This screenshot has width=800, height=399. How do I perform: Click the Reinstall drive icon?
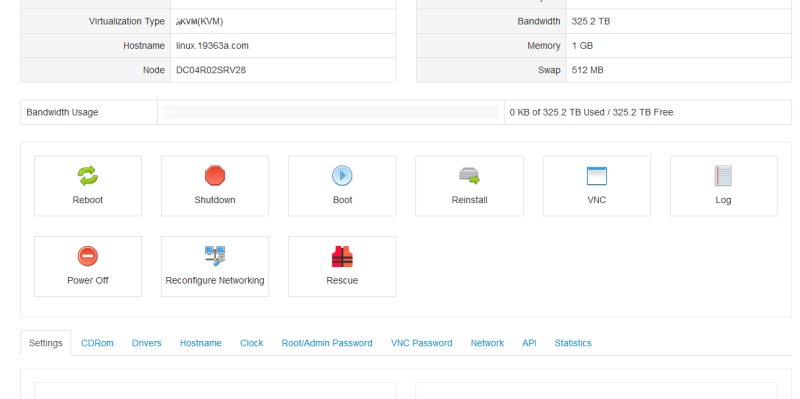click(x=469, y=176)
